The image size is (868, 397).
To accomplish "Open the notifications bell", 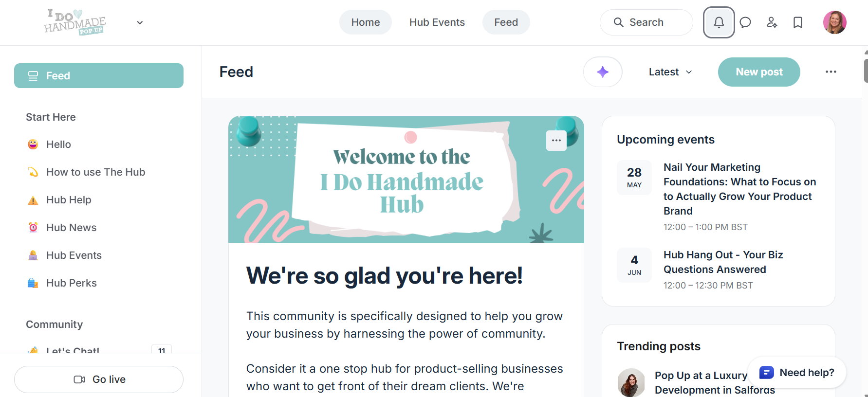I will (x=719, y=22).
